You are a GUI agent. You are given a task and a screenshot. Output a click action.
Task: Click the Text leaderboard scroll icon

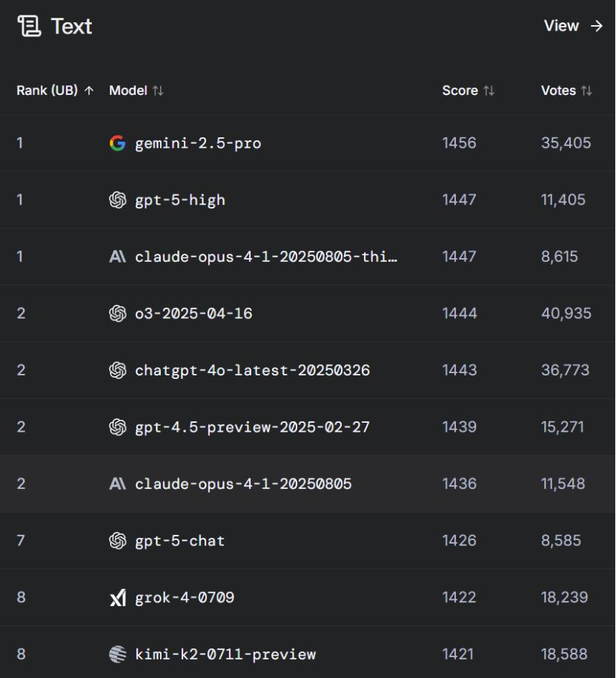[x=29, y=27]
